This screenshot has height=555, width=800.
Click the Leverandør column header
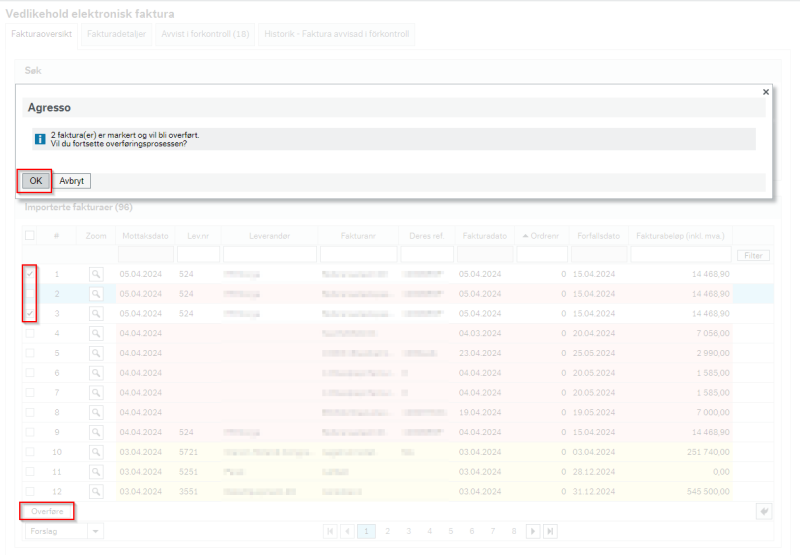pyautogui.click(x=270, y=236)
